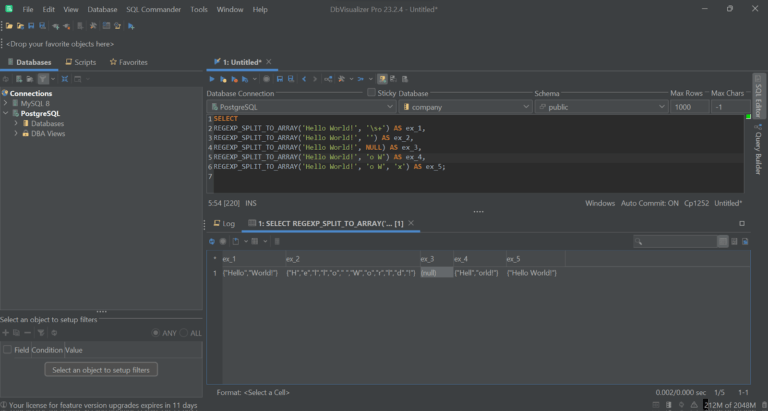768x411 pixels.
Task: Save file using main toolbar disk icon
Action: (31, 26)
